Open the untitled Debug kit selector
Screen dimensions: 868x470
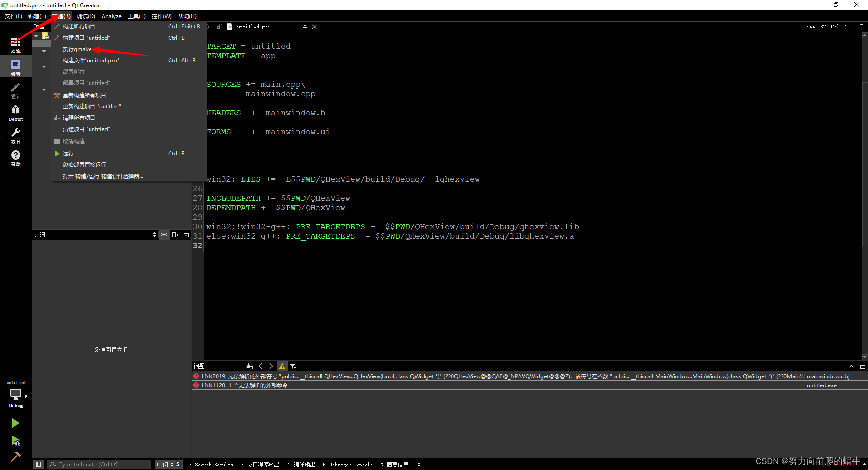click(16, 394)
